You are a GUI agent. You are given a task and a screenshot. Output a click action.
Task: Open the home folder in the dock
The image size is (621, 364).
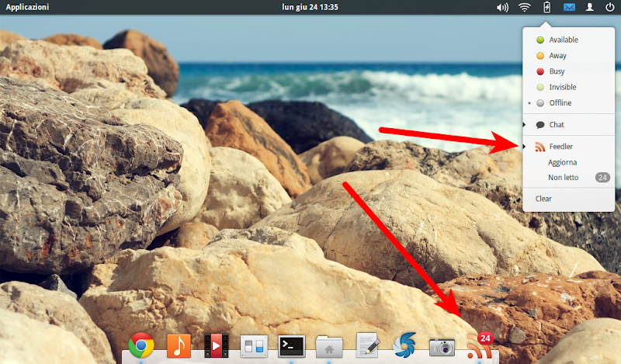[329, 347]
